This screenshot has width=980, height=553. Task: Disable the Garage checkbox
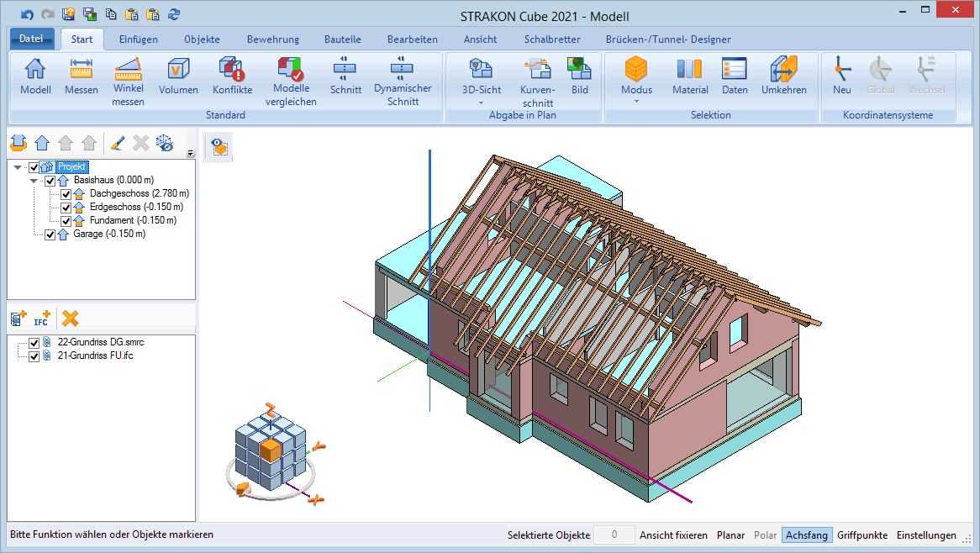(x=50, y=235)
